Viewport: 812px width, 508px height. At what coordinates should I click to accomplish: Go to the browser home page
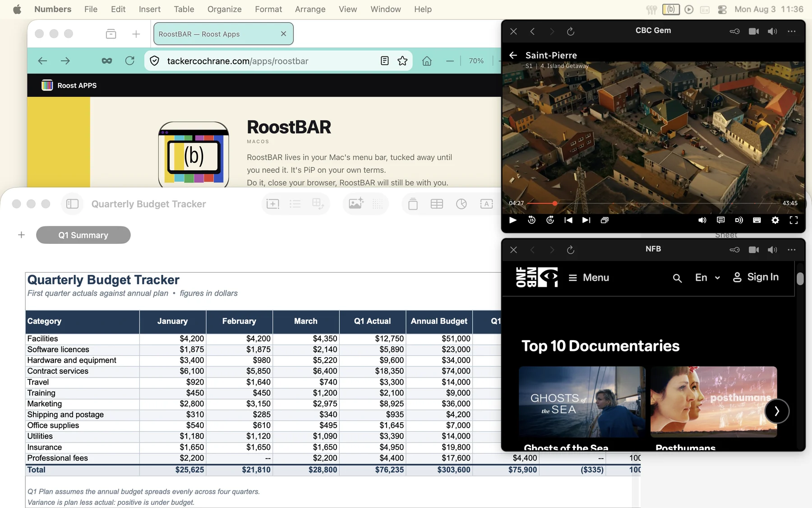pyautogui.click(x=427, y=61)
